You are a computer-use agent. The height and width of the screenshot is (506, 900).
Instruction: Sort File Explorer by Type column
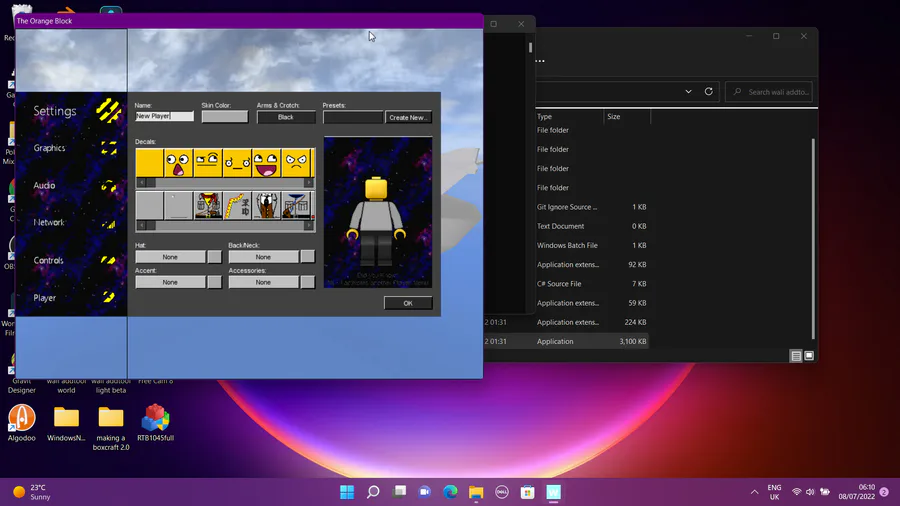(x=544, y=116)
